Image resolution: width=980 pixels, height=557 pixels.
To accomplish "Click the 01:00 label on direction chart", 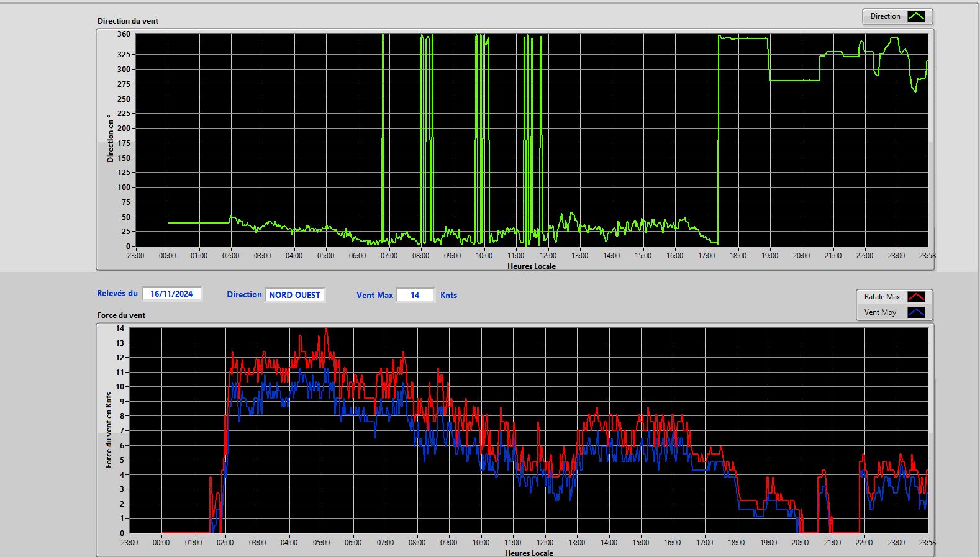I will 199,255.
